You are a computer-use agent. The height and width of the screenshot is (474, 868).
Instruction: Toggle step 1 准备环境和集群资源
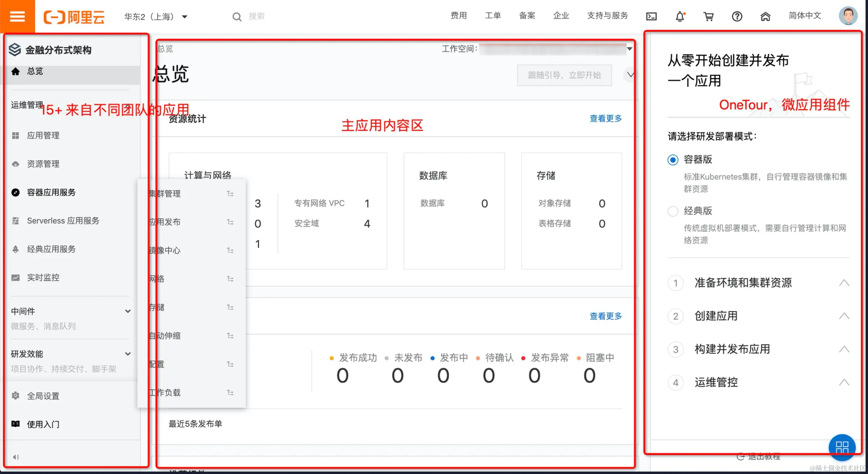tap(844, 283)
